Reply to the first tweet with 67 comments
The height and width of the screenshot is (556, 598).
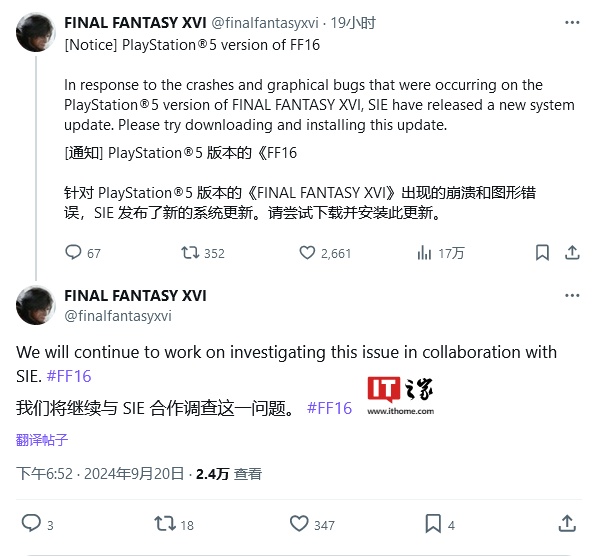[x=83, y=253]
